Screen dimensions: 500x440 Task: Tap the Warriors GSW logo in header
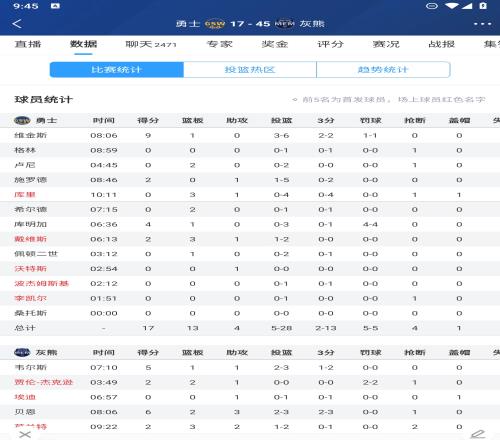(x=215, y=24)
